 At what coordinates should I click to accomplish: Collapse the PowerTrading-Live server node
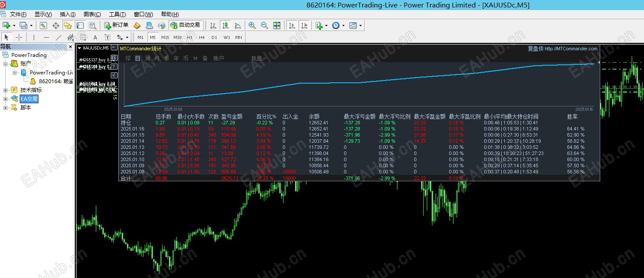coord(14,72)
